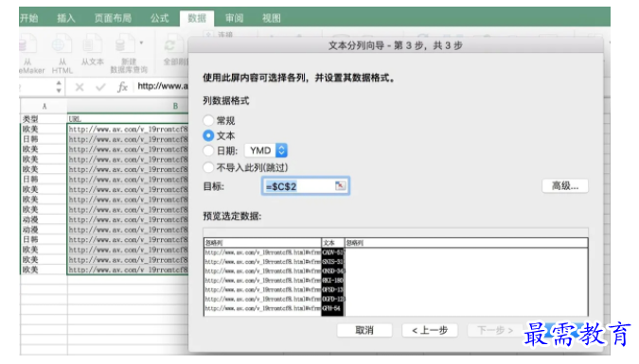Click the < 上一步 button
639x364 pixels.
point(430,330)
